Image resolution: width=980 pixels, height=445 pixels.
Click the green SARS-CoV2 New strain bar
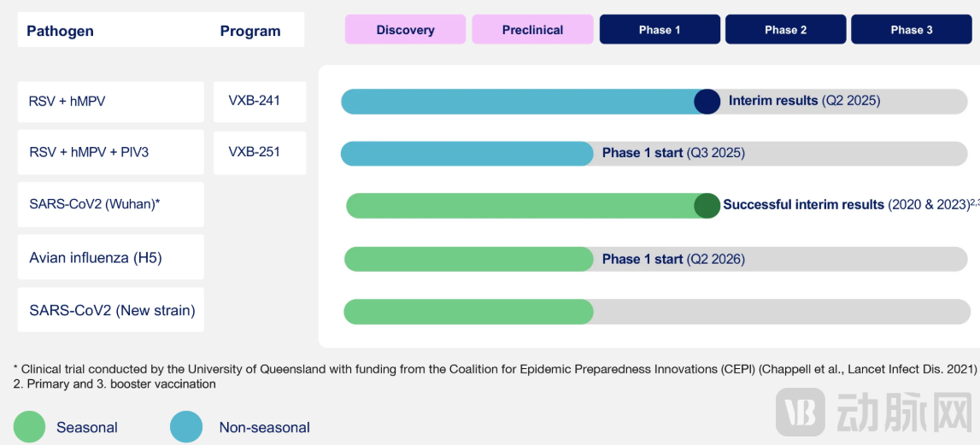[x=468, y=312]
